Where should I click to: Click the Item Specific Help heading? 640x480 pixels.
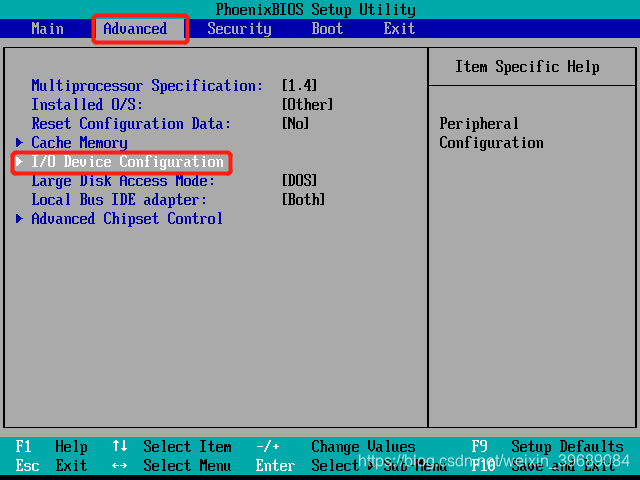pyautogui.click(x=527, y=67)
